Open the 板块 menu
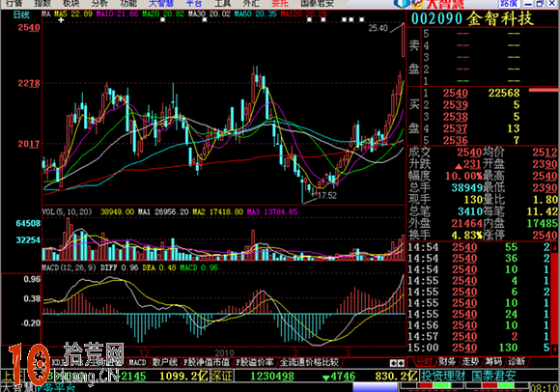The width and height of the screenshot is (560, 392). 71,3
